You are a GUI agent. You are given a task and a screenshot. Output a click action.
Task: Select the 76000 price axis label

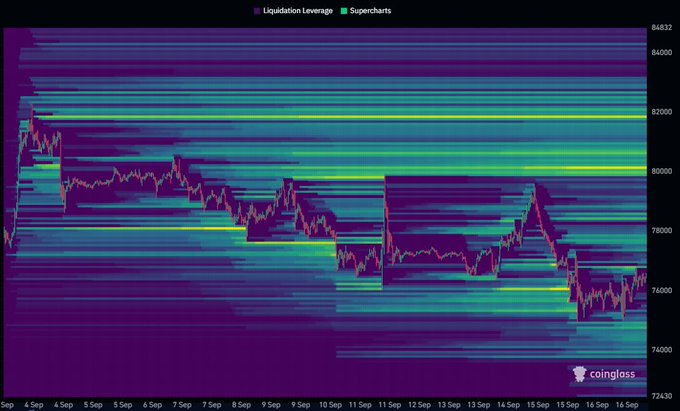662,290
